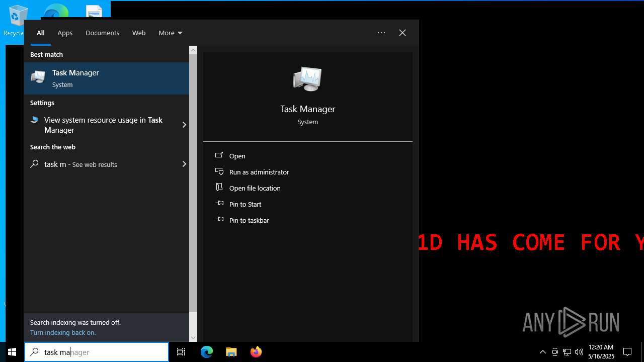Click the Pin to Start pin icon
644x362 pixels.
219,204
